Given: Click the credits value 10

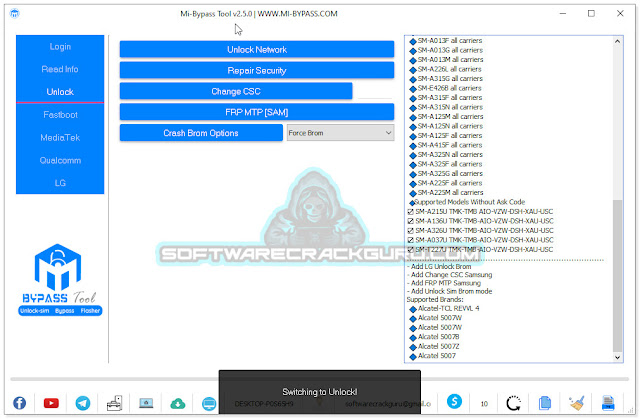Looking at the screenshot, I should 484,404.
